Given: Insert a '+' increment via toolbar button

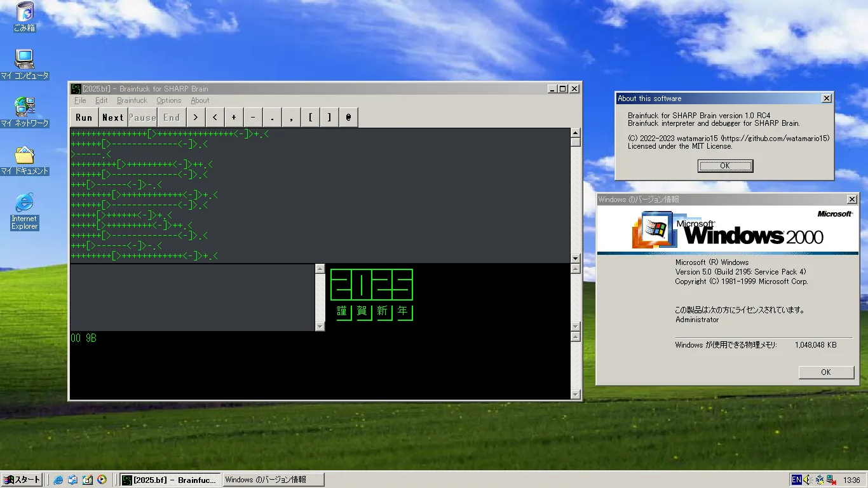Looking at the screenshot, I should point(234,117).
